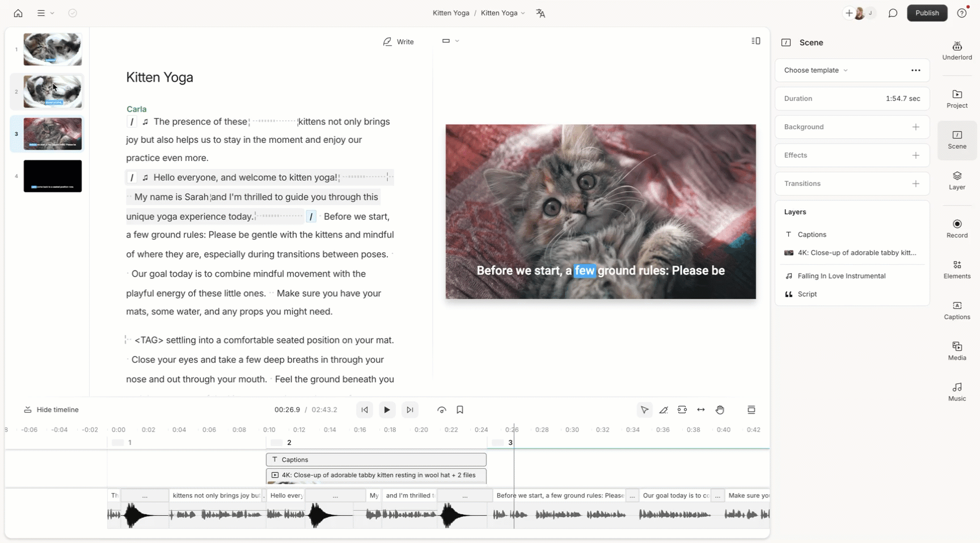Screen dimensions: 980x543
Task: Open timeline settings panel icon
Action: (x=751, y=410)
